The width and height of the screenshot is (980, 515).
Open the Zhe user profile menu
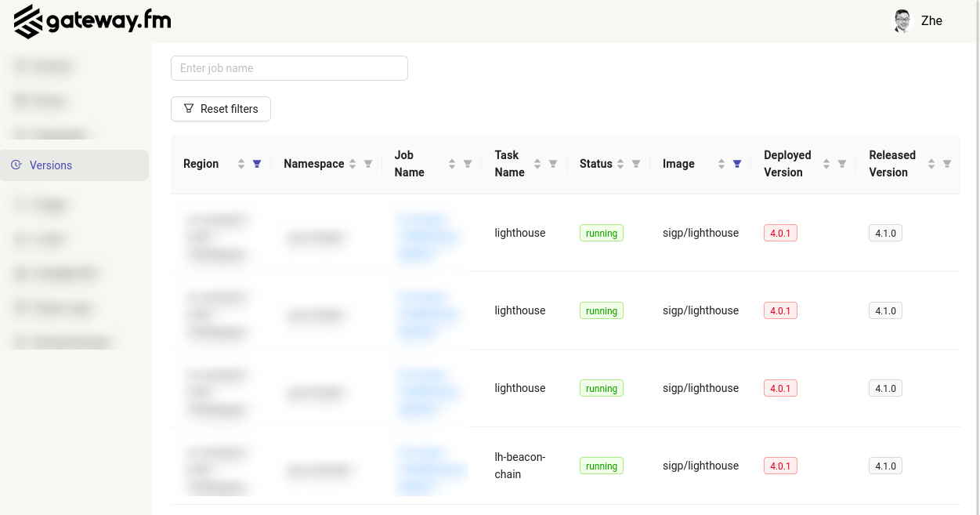(x=918, y=21)
